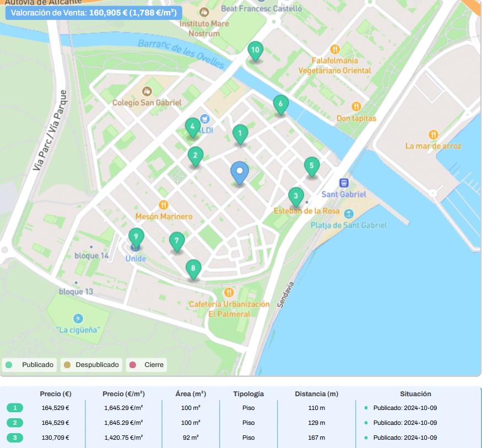Image resolution: width=482 pixels, height=448 pixels.
Task: Click the Precio (€/m²) column header
Action: pyautogui.click(x=123, y=394)
